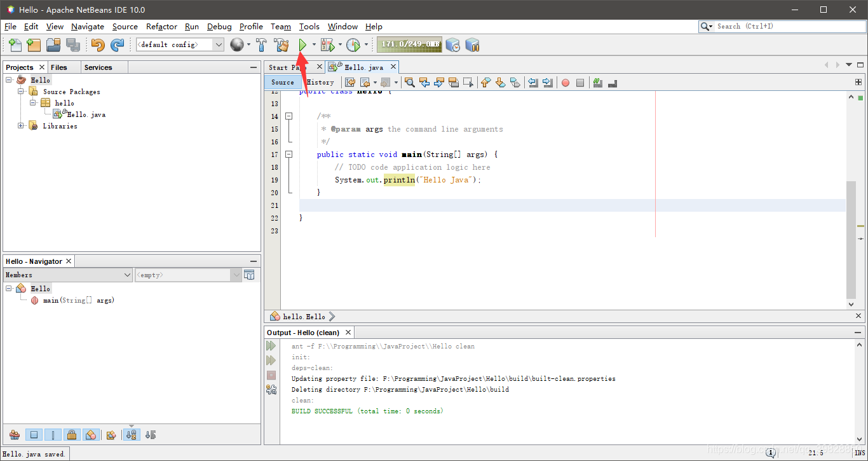Click the Undo toolbar icon
The image size is (868, 461).
coord(97,45)
